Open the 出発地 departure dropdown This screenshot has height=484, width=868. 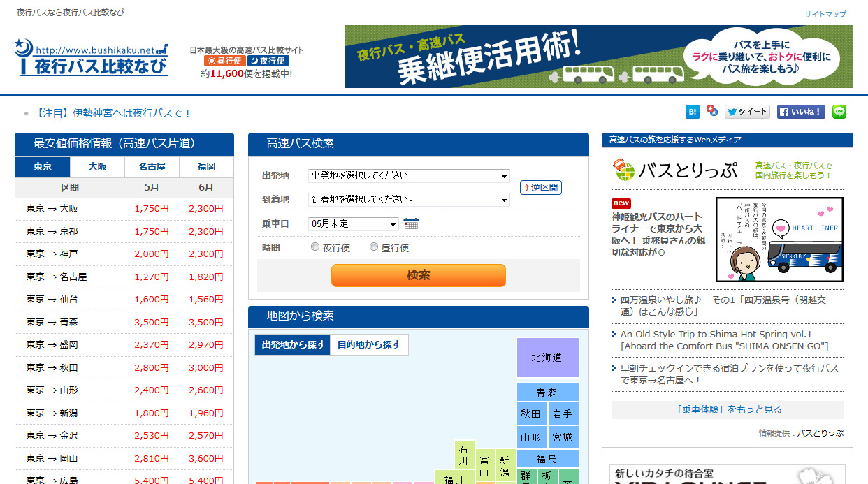[x=409, y=177]
